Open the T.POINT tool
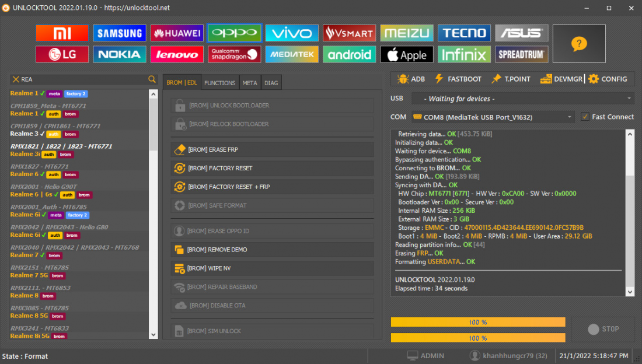642x364 pixels. pyautogui.click(x=511, y=79)
